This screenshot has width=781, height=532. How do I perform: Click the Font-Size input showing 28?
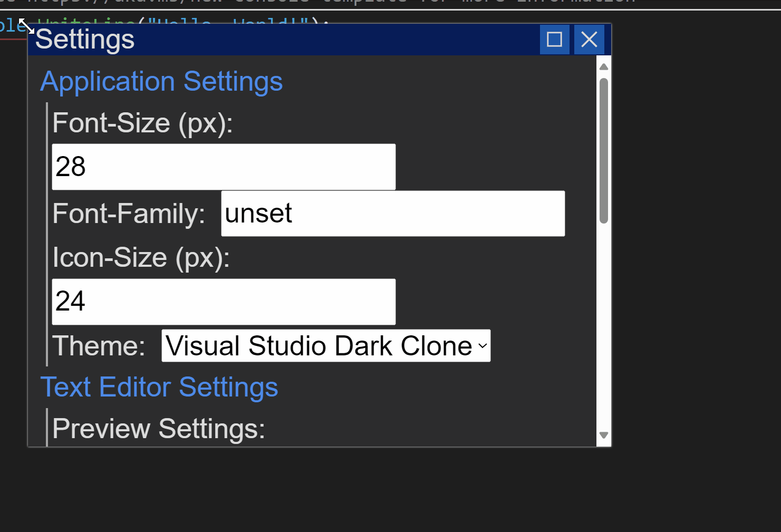tap(223, 167)
